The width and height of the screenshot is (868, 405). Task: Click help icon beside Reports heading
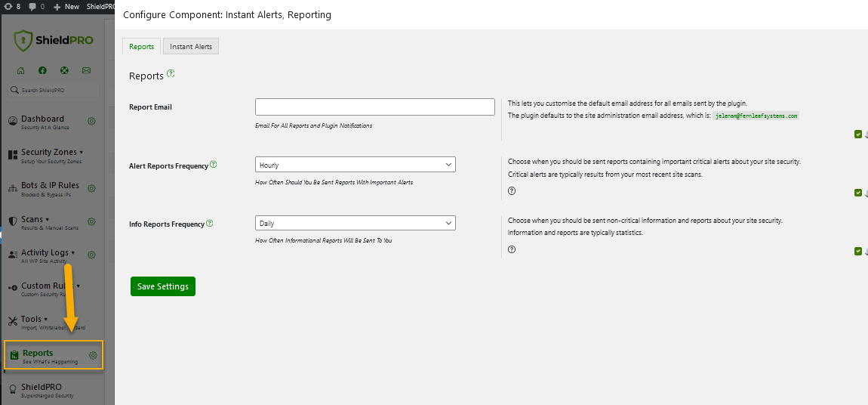pyautogui.click(x=171, y=74)
